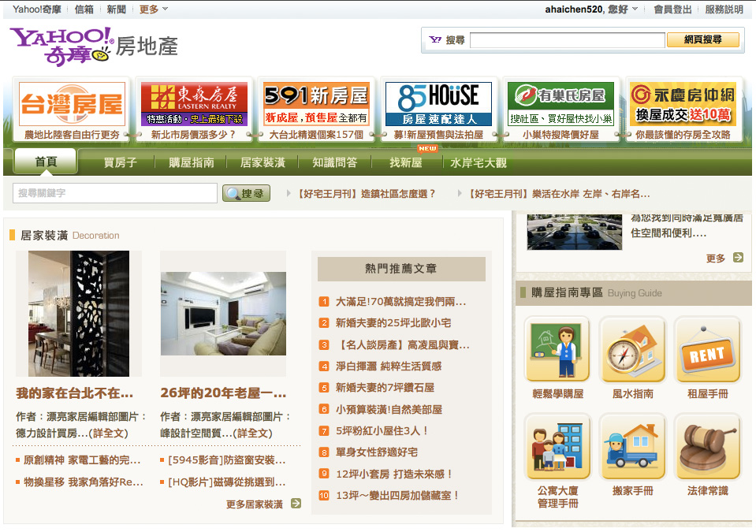
Task: Click 會員登出 link
Action: pos(672,9)
